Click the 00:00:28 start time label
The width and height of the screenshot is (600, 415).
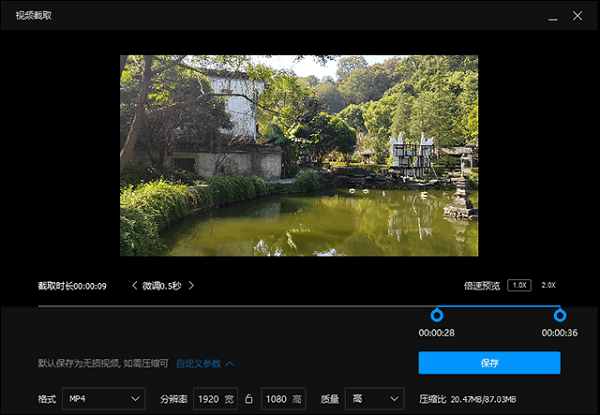(436, 333)
